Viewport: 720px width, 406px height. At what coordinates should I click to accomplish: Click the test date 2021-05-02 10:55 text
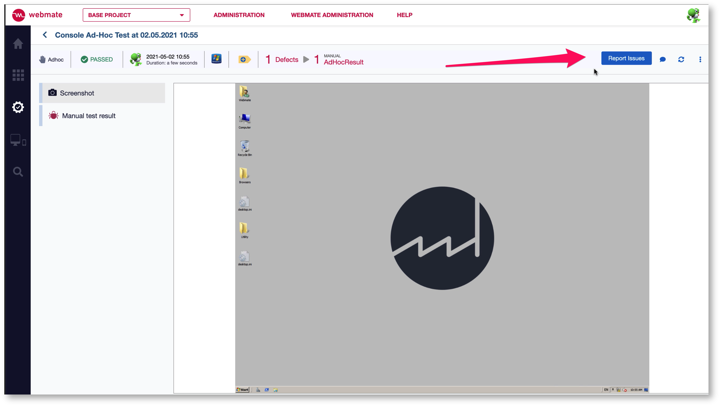(168, 57)
